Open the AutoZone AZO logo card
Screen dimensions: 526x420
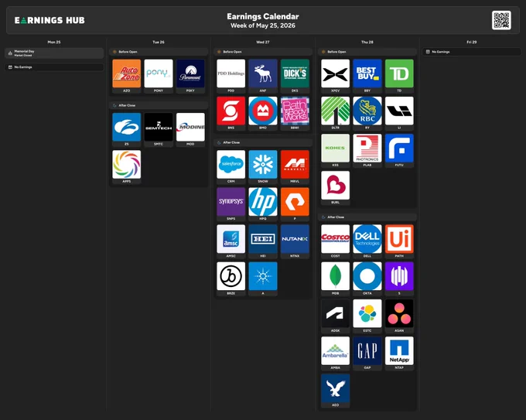click(x=126, y=73)
